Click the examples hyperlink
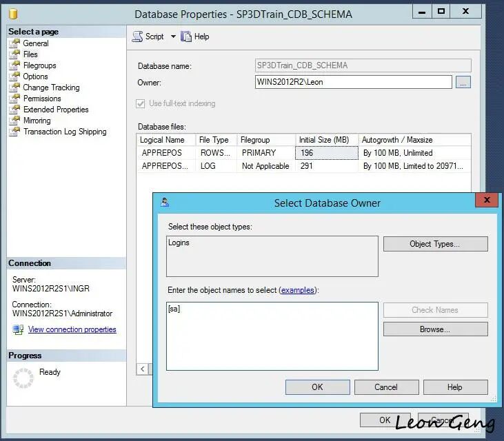Image resolution: width=504 pixels, height=441 pixels. 298,290
